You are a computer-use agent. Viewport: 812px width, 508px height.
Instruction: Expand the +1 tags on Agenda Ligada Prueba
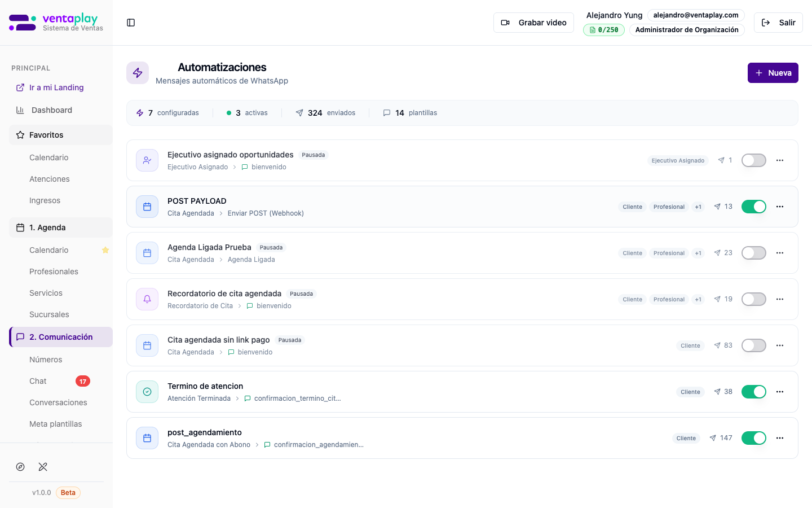coord(698,253)
